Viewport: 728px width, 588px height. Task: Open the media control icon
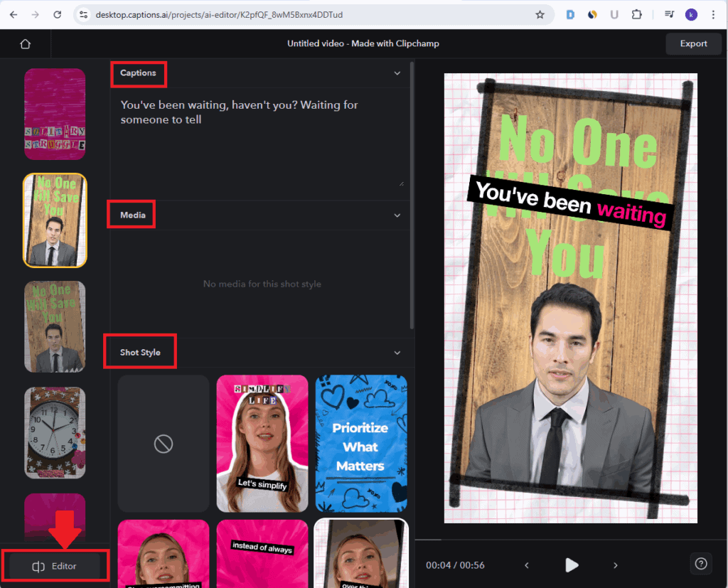coord(669,15)
